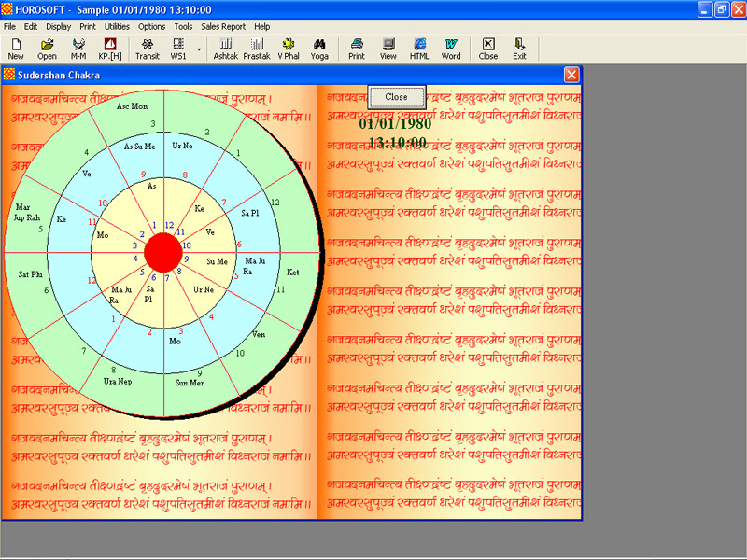The height and width of the screenshot is (560, 747).
Task: Create a new chart with the New icon
Action: click(15, 49)
